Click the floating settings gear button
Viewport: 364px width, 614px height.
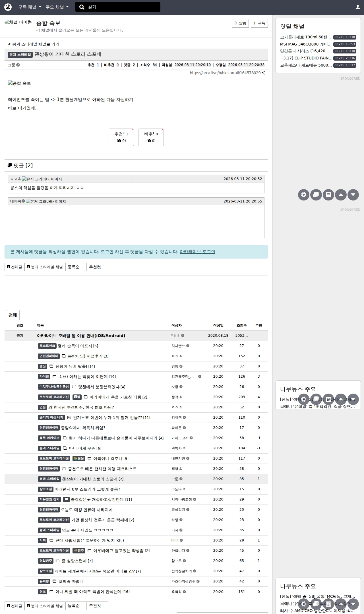click(304, 195)
